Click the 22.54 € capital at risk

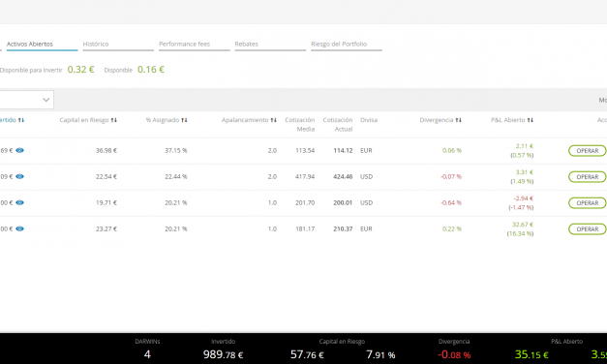(106, 176)
